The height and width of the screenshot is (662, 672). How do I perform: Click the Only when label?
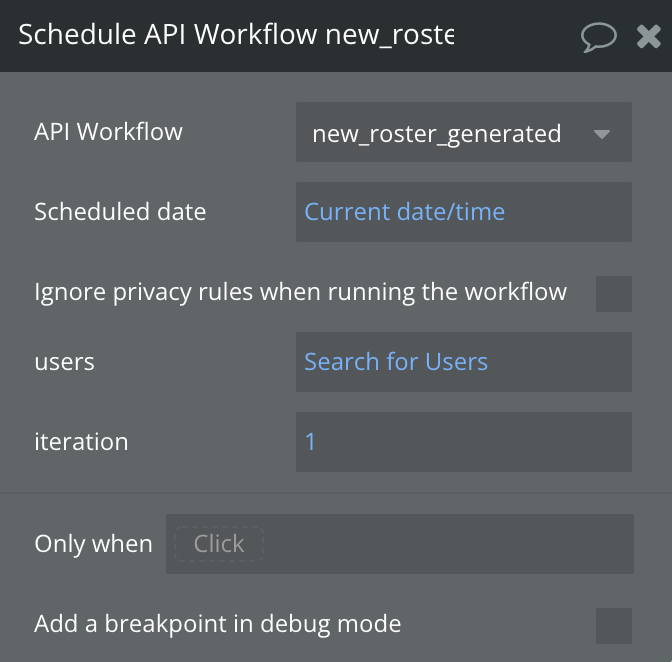pyautogui.click(x=93, y=544)
